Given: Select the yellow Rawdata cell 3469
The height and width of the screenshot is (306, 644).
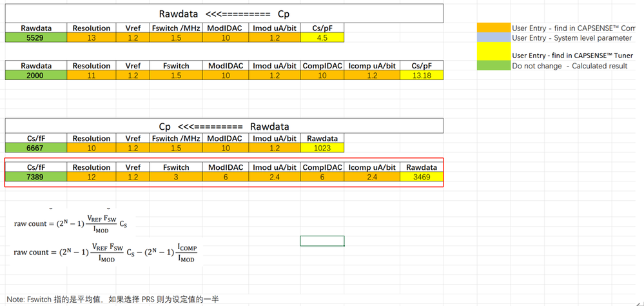Looking at the screenshot, I should click(x=422, y=177).
